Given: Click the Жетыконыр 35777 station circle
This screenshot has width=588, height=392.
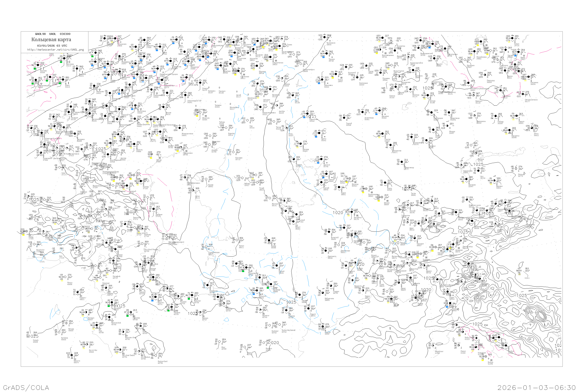Looking at the screenshot, I should click(x=402, y=162).
